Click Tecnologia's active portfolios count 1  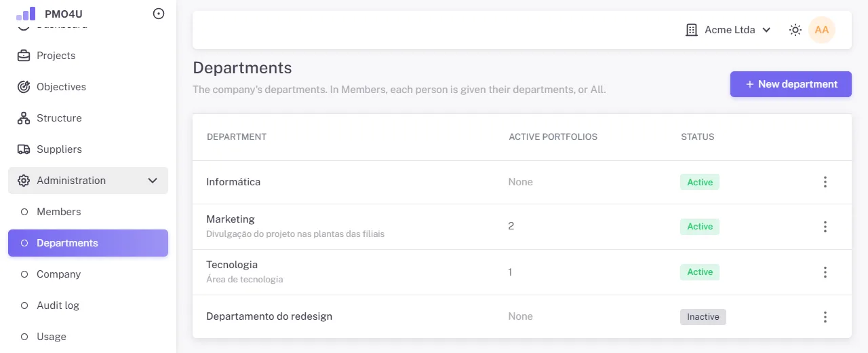click(511, 272)
